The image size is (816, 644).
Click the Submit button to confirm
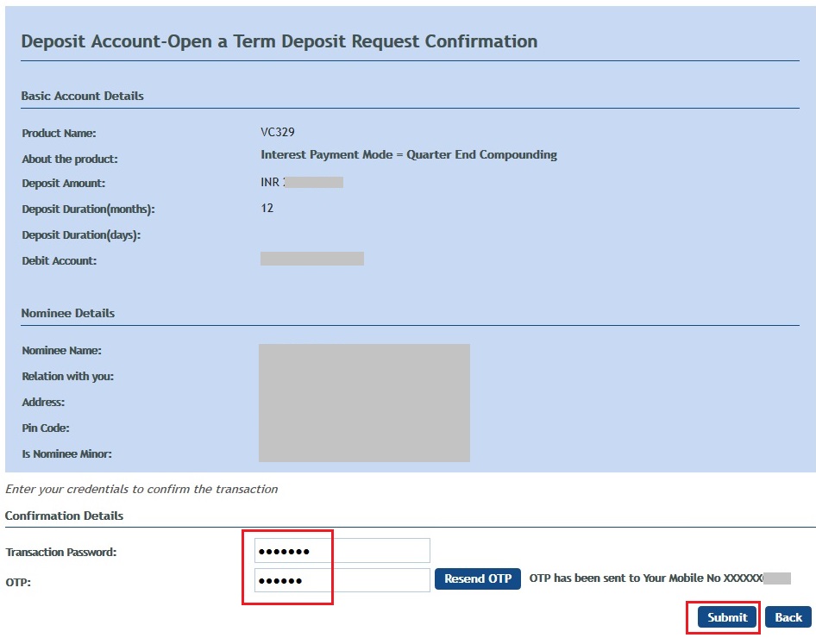[x=725, y=617]
